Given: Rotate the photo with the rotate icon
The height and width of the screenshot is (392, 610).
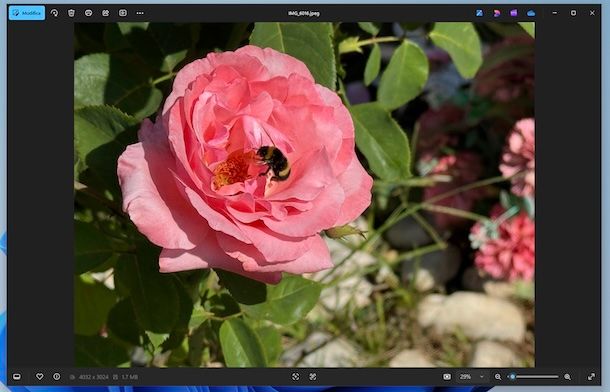Looking at the screenshot, I should point(54,13).
